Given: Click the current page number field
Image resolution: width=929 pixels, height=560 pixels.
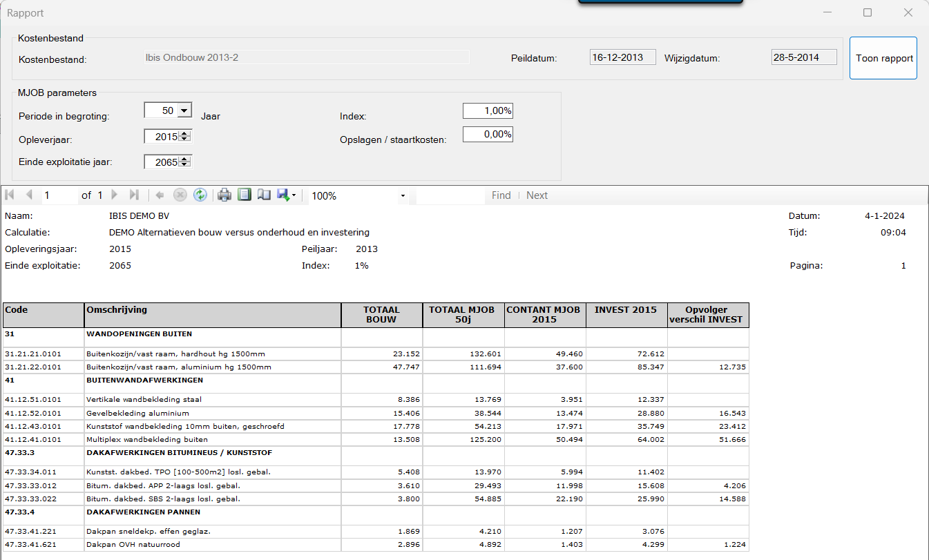Looking at the screenshot, I should [59, 195].
